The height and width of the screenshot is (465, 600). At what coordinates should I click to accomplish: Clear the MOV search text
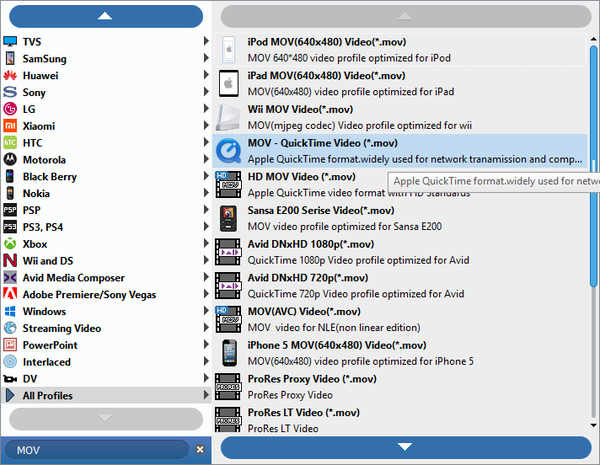(x=199, y=450)
